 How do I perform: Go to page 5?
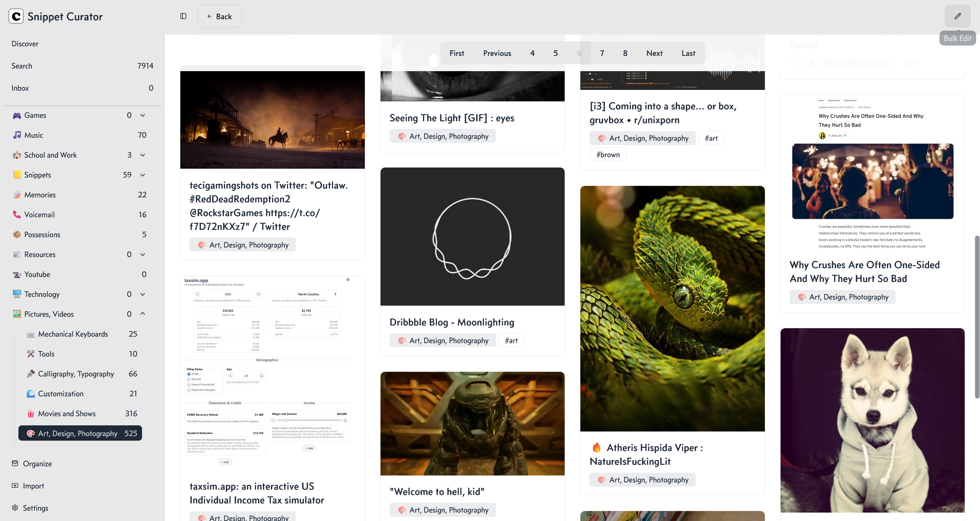pyautogui.click(x=555, y=53)
